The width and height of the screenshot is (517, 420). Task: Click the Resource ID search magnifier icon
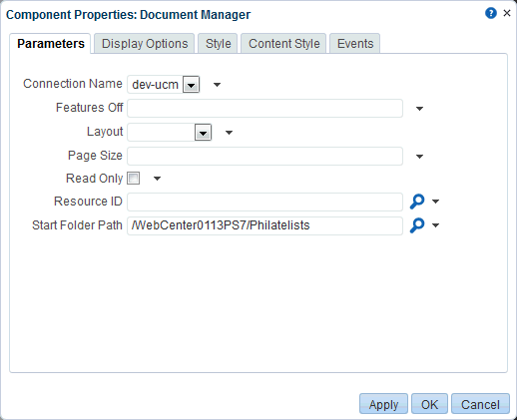click(x=417, y=202)
